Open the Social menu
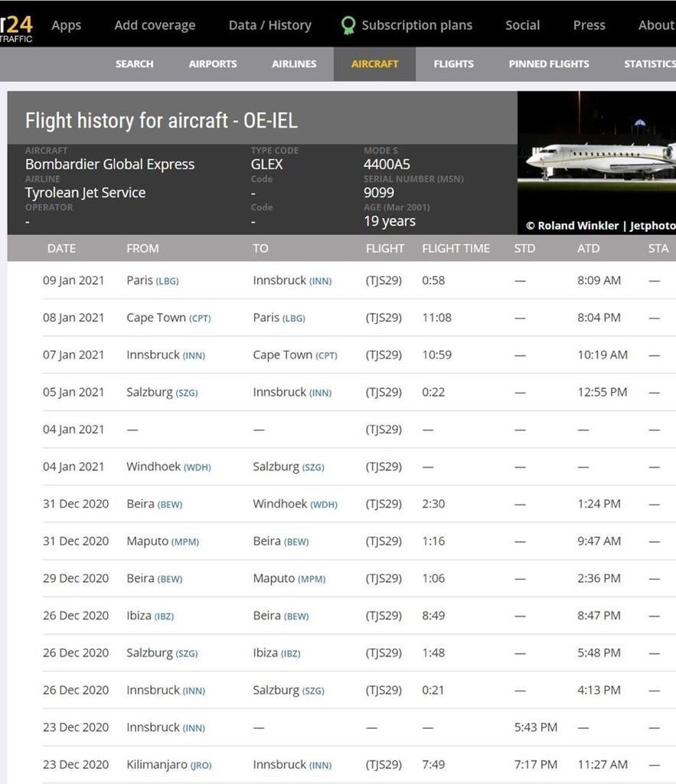This screenshot has width=676, height=784. coord(522,25)
